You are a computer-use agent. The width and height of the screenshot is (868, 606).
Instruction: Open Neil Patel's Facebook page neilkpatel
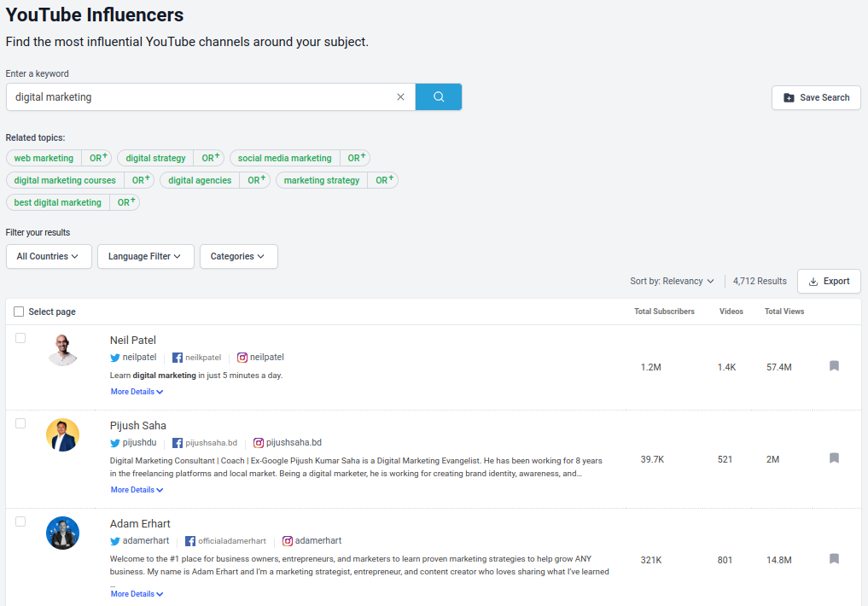coord(196,358)
